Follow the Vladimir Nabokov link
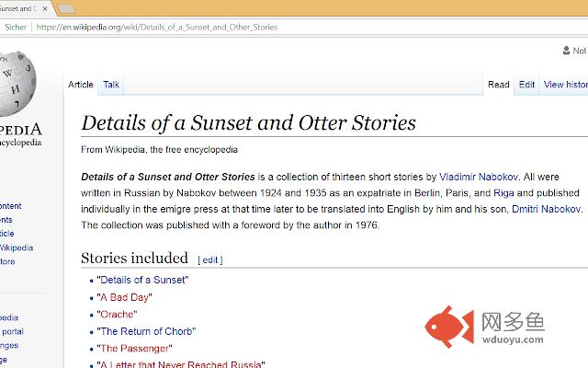The width and height of the screenshot is (588, 368). coord(479,177)
